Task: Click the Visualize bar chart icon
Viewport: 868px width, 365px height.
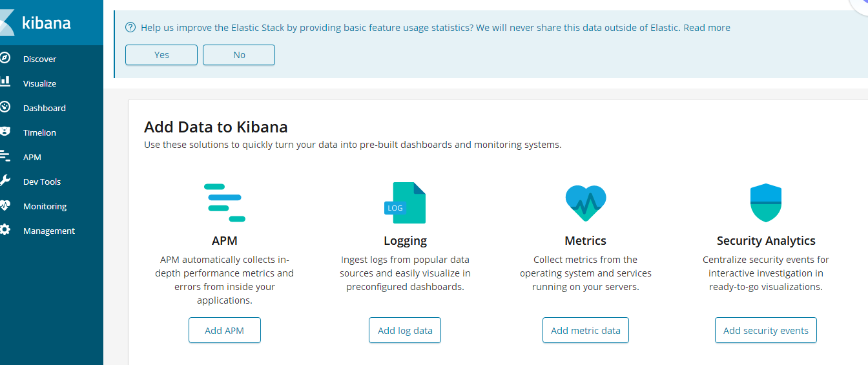Action: 5,82
